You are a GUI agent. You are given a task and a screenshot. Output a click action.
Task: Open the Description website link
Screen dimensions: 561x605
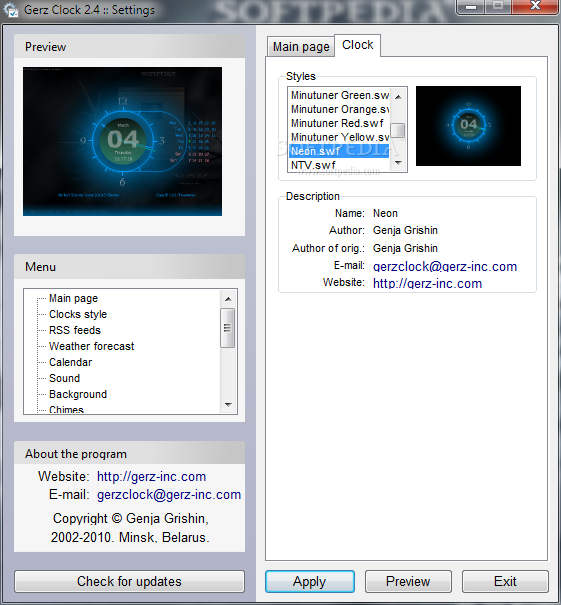pos(427,283)
